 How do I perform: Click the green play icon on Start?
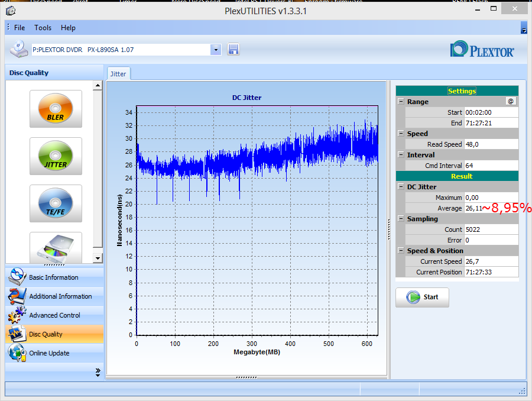click(x=413, y=297)
